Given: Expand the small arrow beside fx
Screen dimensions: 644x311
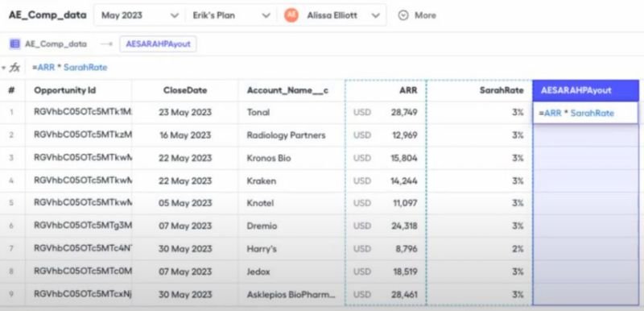Looking at the screenshot, I should (4, 68).
